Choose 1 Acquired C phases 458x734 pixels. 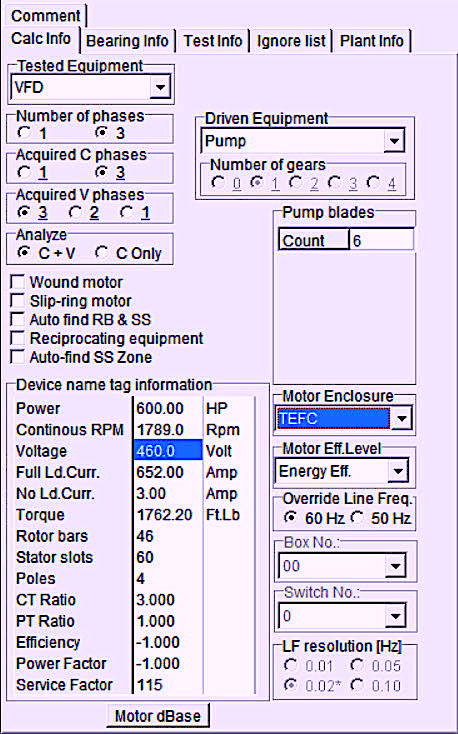click(x=24, y=173)
